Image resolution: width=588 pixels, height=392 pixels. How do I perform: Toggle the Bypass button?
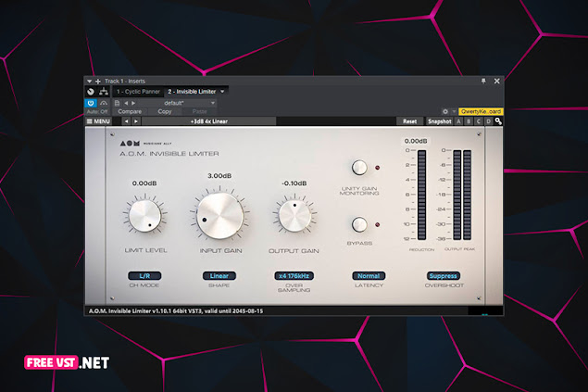coord(359,224)
